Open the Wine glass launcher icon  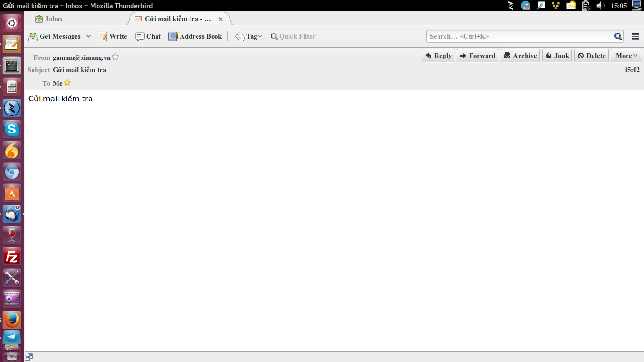(x=12, y=235)
